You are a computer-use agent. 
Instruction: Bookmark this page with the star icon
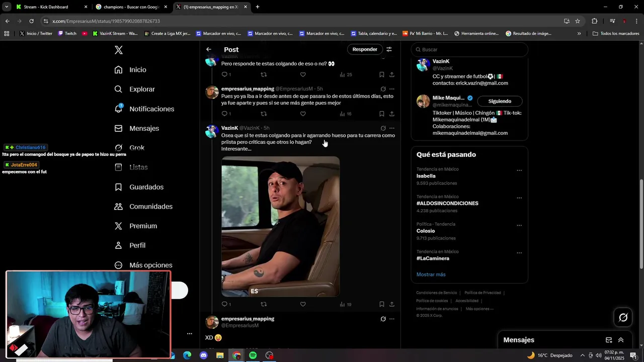point(578,21)
